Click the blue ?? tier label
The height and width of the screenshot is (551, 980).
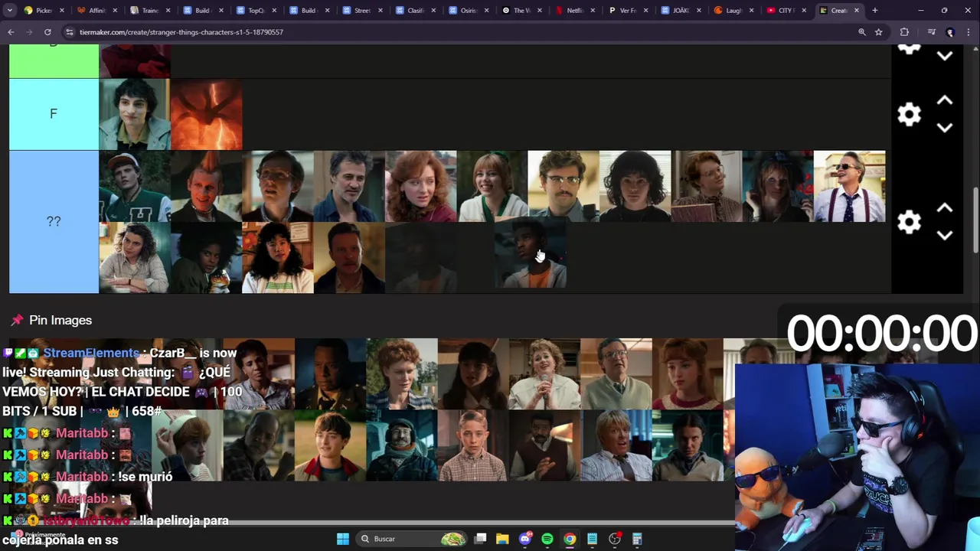[54, 222]
